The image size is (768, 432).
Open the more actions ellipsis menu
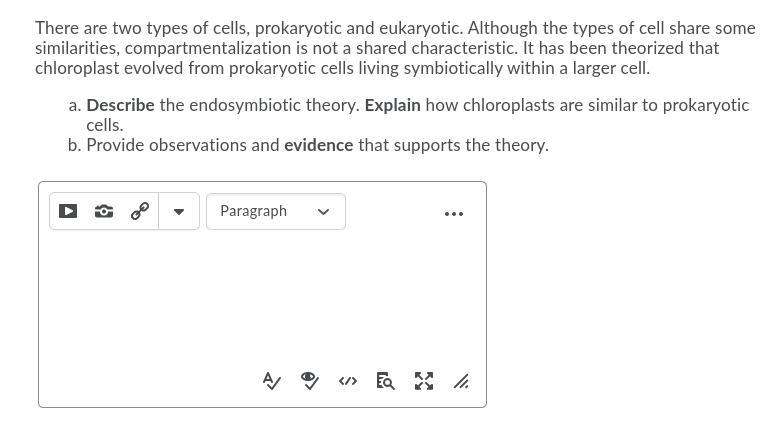[453, 213]
